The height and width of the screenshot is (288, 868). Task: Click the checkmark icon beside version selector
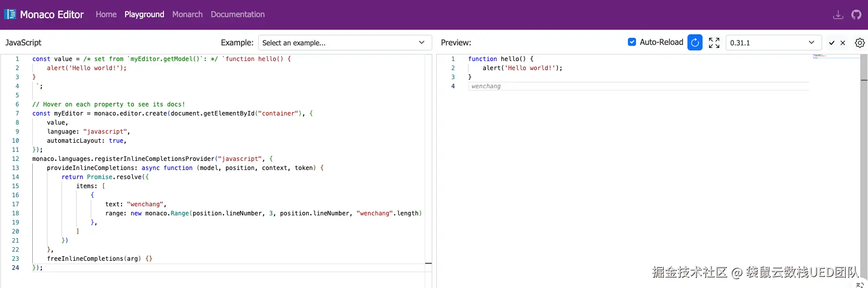tap(832, 43)
